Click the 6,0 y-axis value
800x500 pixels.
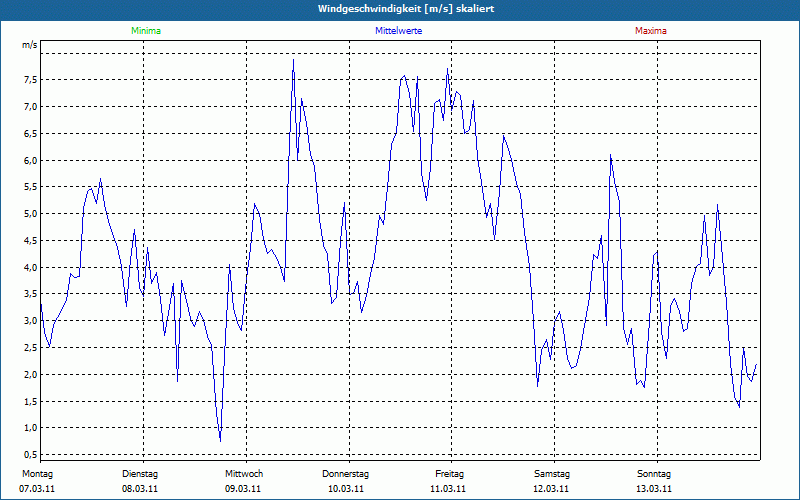click(x=30, y=160)
